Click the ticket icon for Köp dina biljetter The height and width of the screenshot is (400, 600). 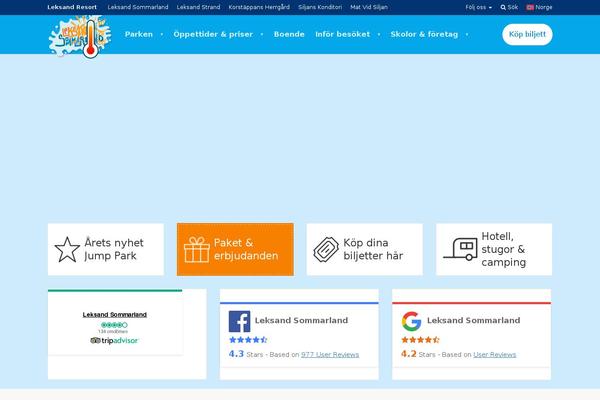click(326, 250)
